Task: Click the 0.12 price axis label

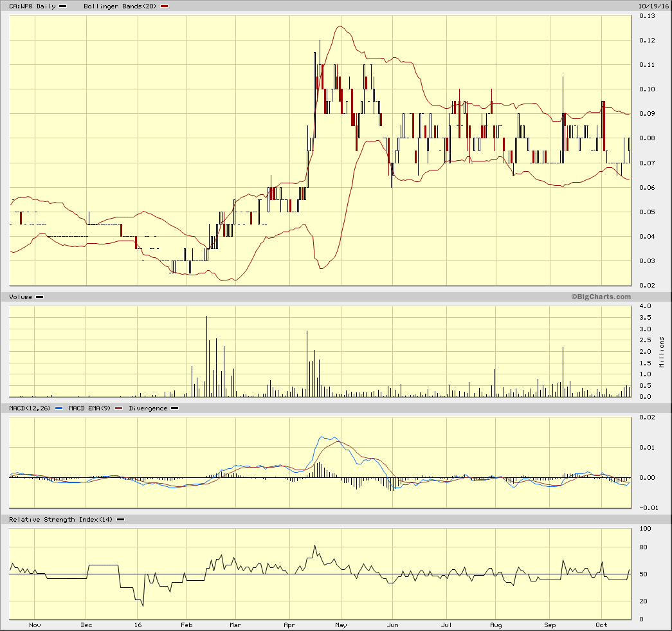Action: [x=647, y=41]
